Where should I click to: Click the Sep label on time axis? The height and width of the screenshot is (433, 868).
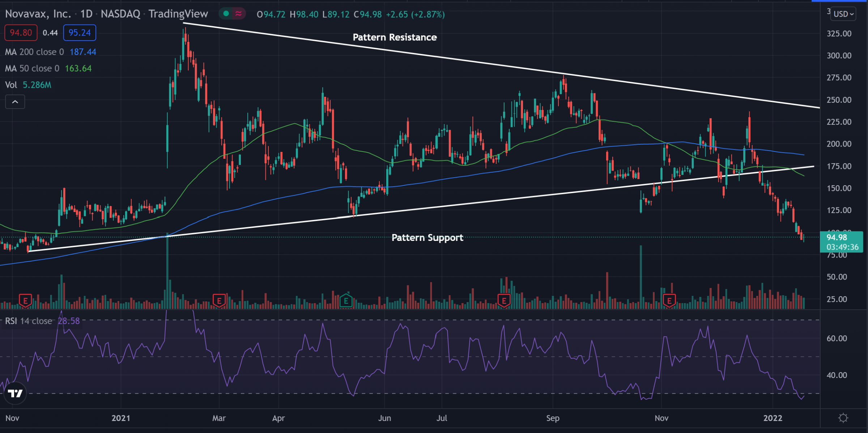(x=553, y=418)
